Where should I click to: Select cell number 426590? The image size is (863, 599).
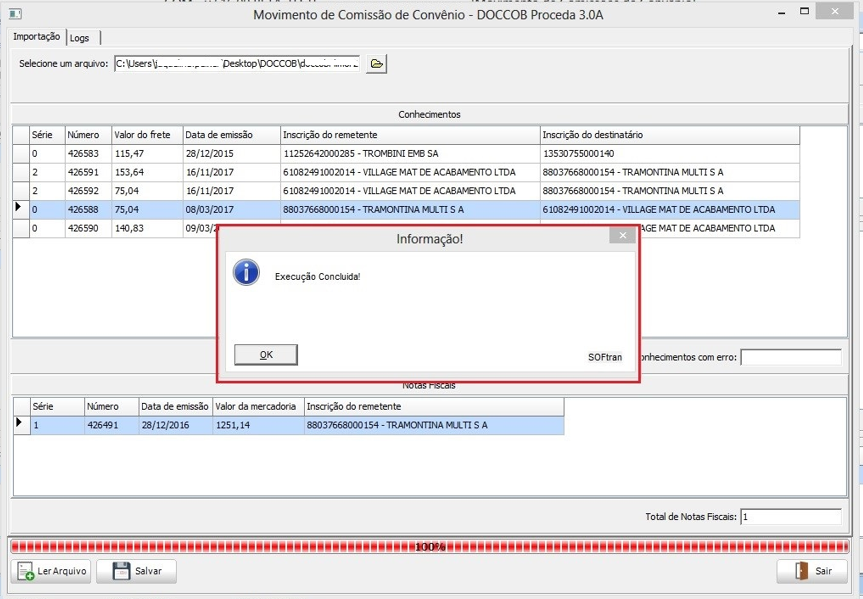88,228
